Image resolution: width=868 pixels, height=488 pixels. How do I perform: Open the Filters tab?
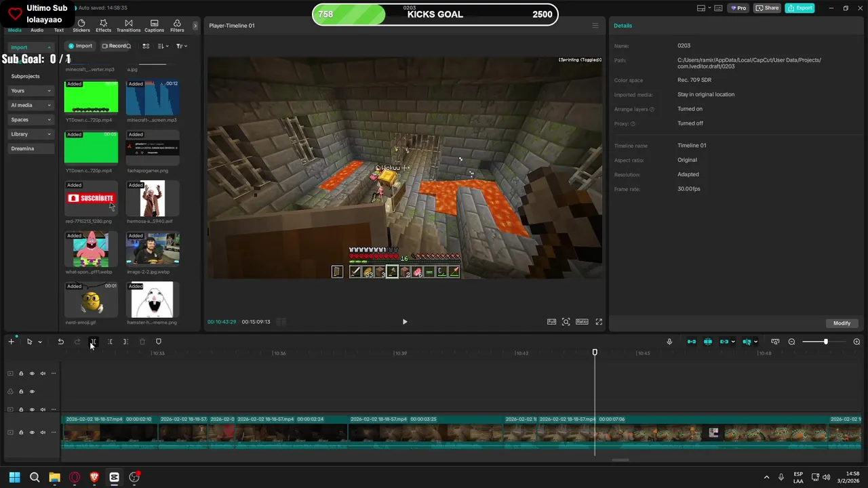[177, 26]
